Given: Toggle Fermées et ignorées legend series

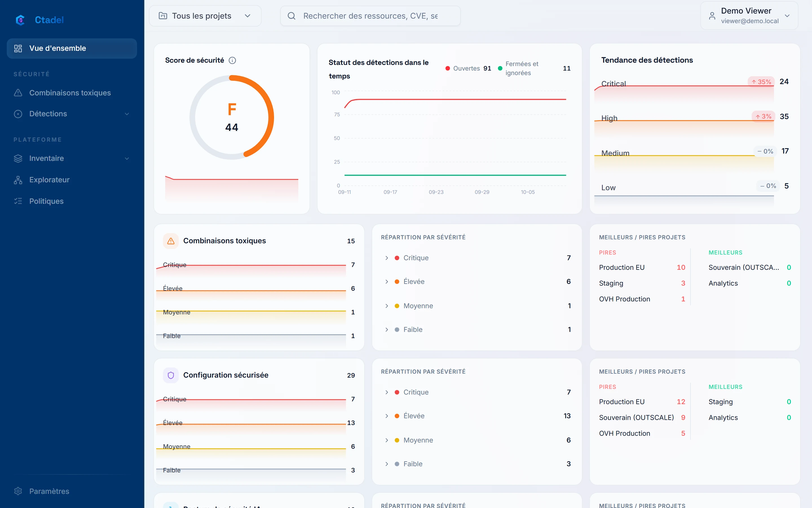Looking at the screenshot, I should click(x=534, y=68).
